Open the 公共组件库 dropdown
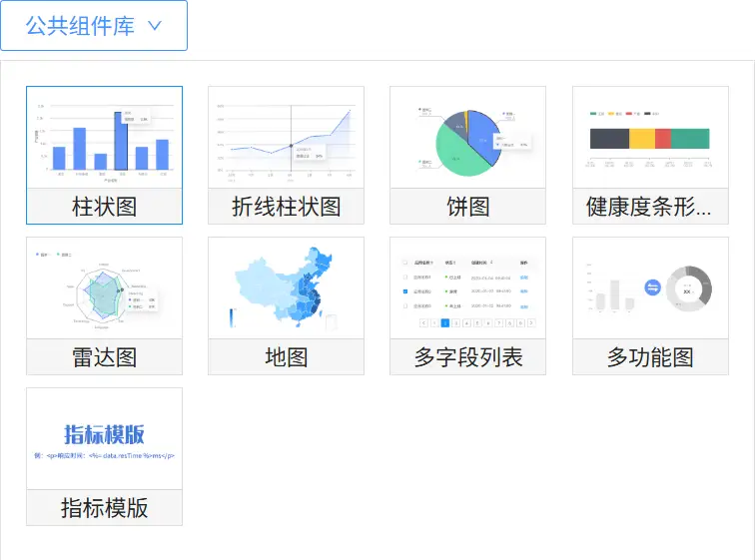 tap(94, 26)
